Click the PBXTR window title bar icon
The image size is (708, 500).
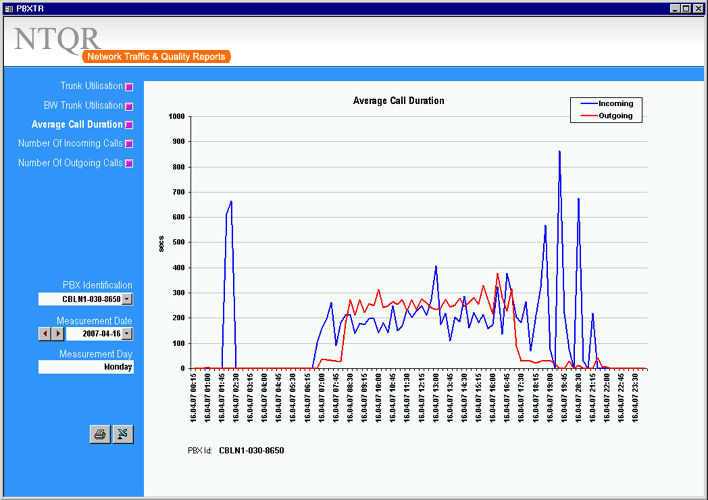click(x=8, y=7)
